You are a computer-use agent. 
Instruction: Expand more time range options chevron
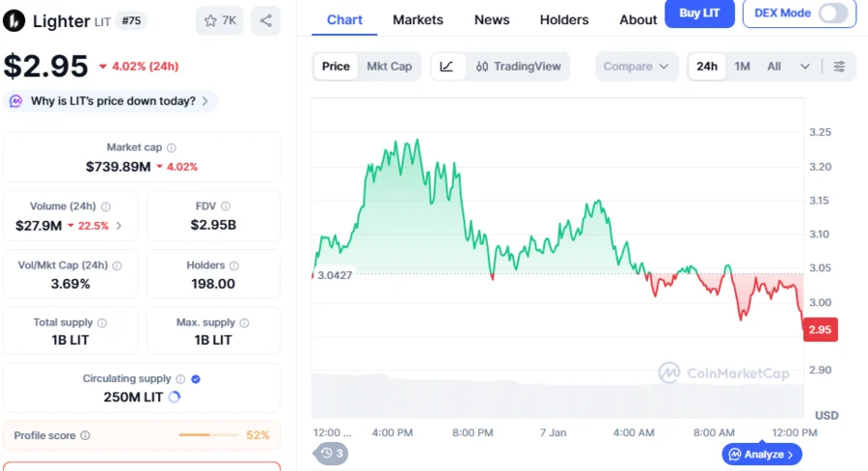(805, 67)
